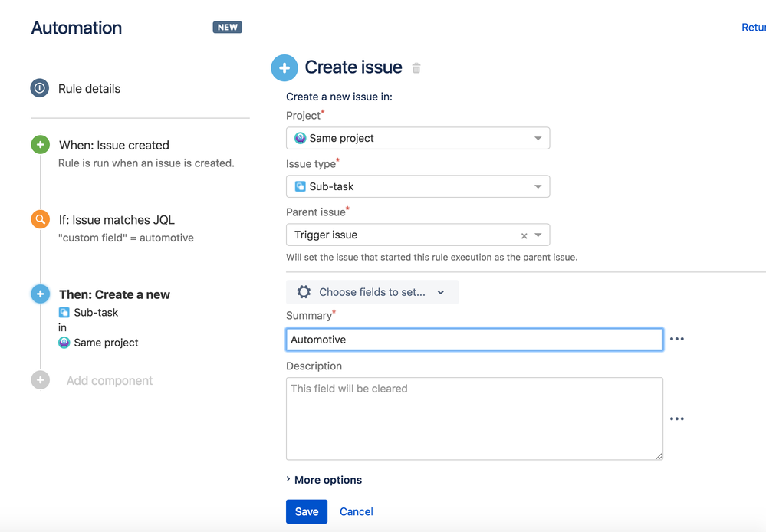Cancel the Create issue changes

point(356,511)
